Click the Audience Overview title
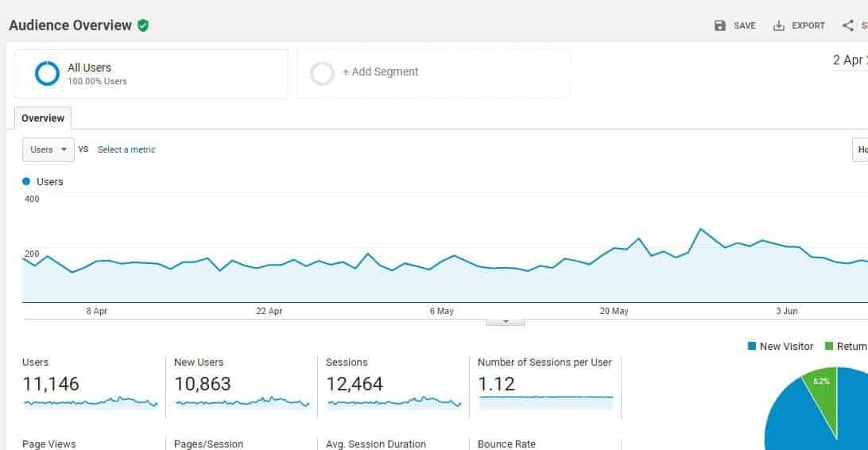Viewport: 868px width, 450px height. point(70,25)
